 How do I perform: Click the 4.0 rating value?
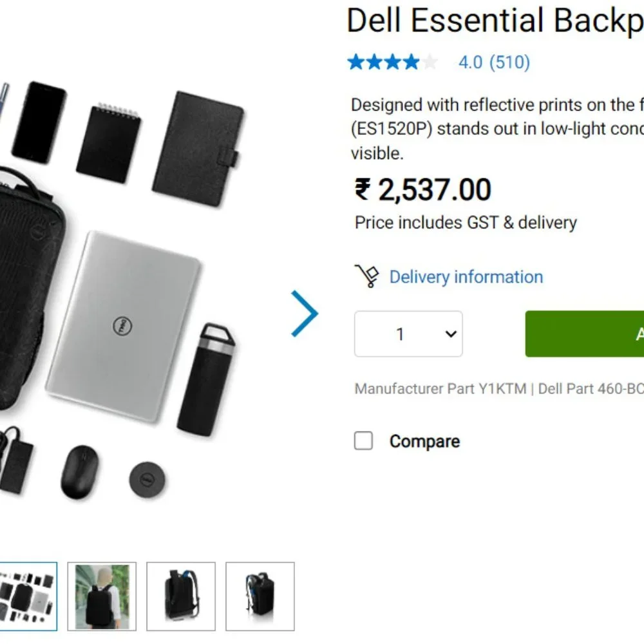tap(469, 62)
